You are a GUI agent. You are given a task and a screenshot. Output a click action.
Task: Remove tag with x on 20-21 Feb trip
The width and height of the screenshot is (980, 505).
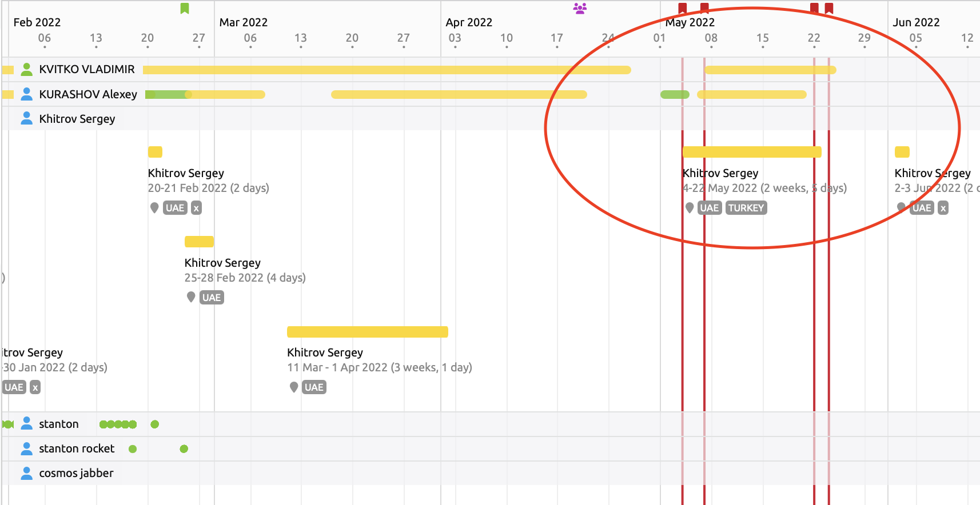196,208
